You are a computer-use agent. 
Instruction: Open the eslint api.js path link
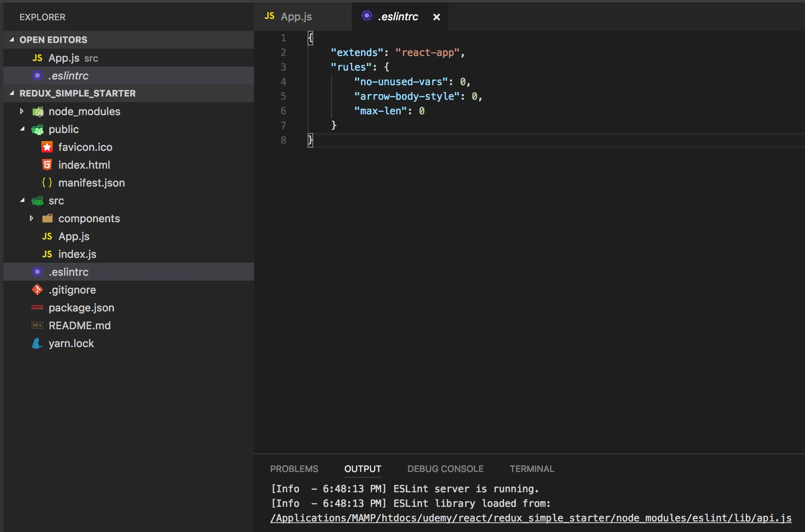(x=531, y=518)
